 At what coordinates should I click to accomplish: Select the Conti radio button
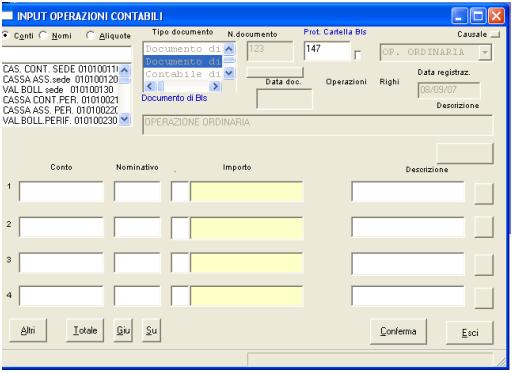(x=6, y=35)
